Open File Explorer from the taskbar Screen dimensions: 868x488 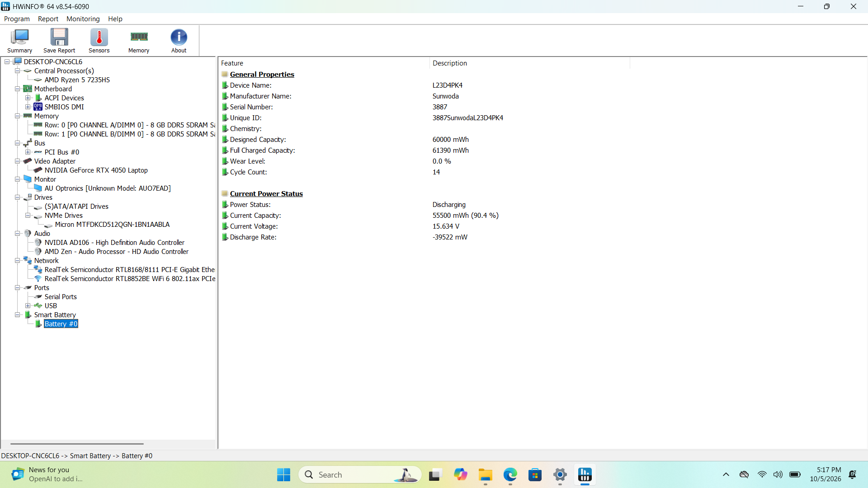click(x=485, y=475)
